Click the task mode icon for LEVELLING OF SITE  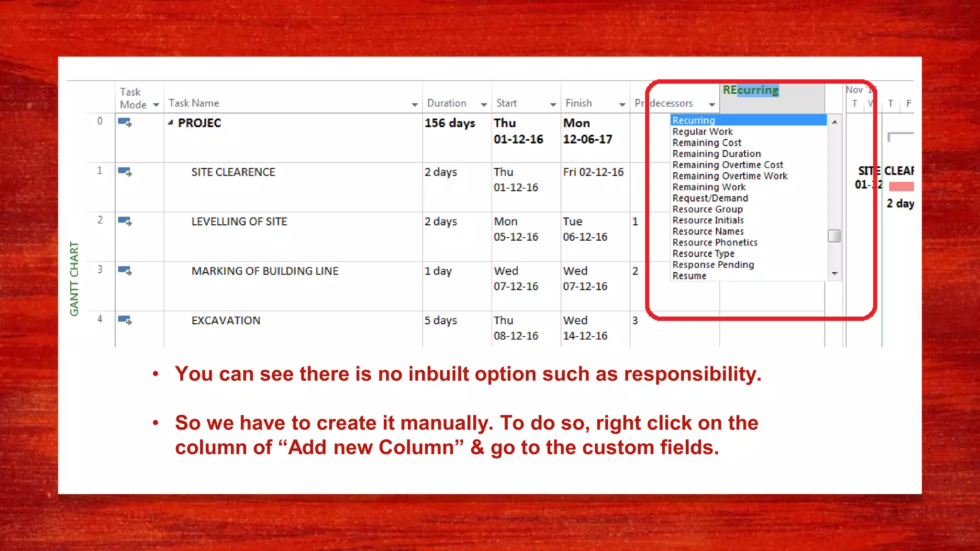coord(125,221)
